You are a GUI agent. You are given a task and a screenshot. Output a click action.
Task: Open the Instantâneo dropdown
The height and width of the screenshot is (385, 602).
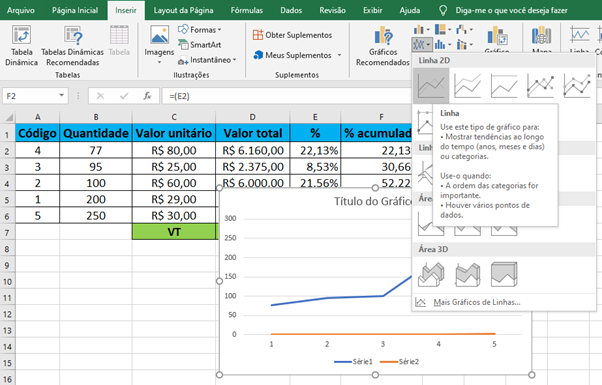207,60
